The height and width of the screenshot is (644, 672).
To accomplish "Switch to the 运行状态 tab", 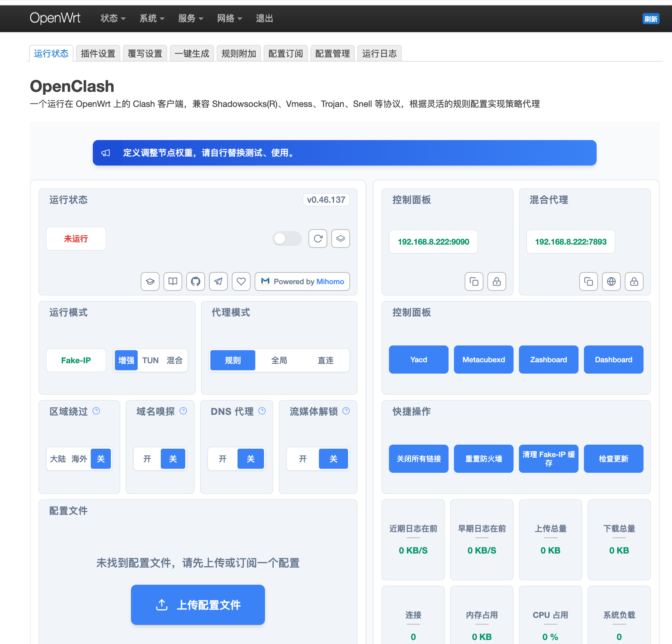I will [x=51, y=54].
